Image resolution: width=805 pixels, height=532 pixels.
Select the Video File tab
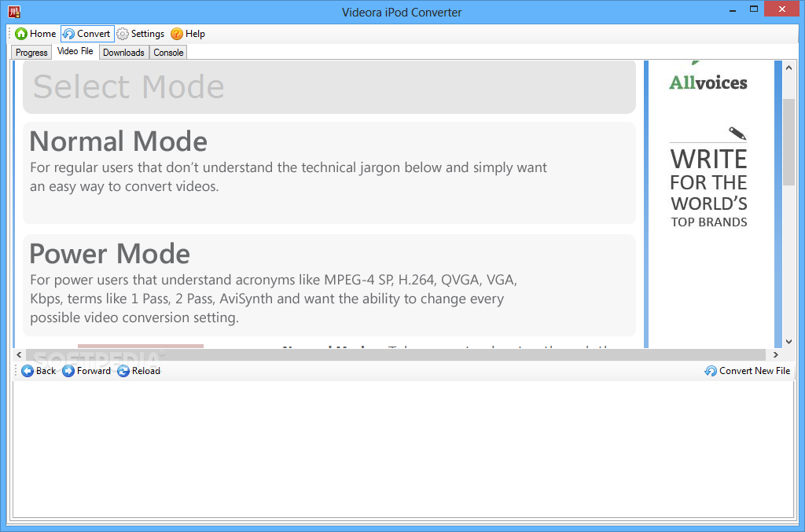coord(75,51)
